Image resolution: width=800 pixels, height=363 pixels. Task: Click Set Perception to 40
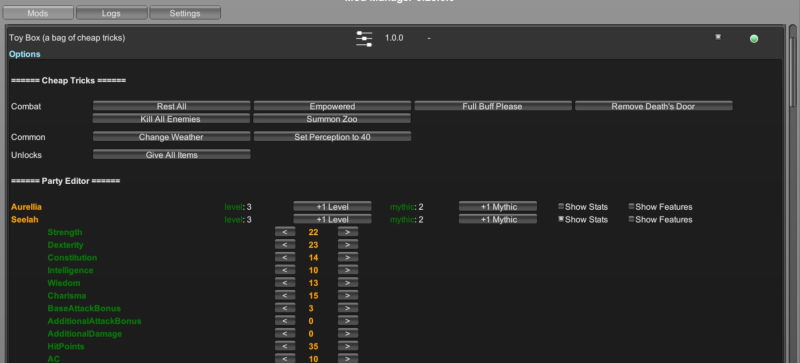332,137
